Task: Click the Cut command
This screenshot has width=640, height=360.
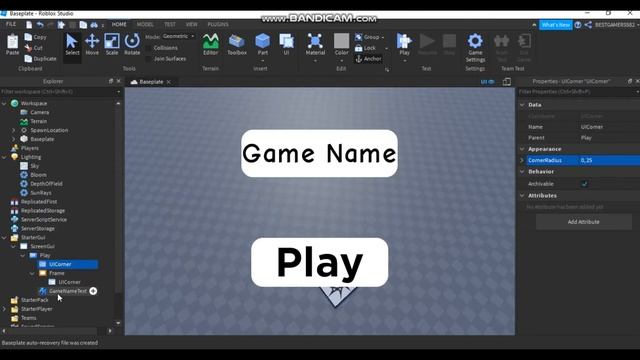Action: 33,48
